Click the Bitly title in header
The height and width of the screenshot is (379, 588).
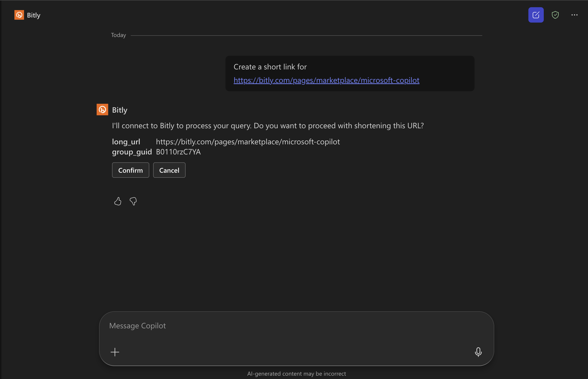click(33, 15)
